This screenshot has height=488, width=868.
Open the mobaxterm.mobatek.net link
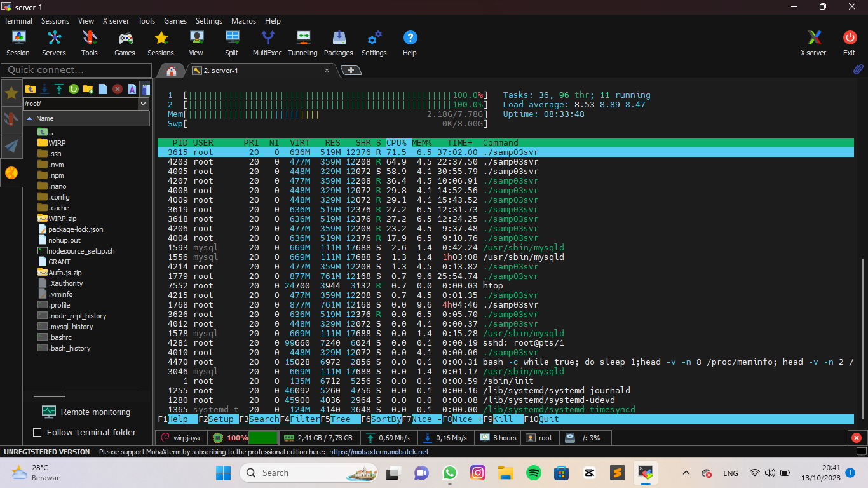click(379, 452)
